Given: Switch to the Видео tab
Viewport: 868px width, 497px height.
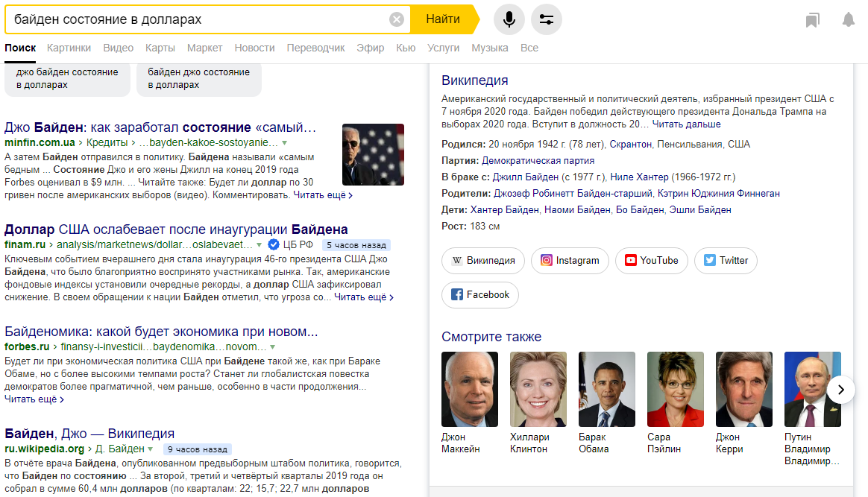Looking at the screenshot, I should tap(118, 48).
